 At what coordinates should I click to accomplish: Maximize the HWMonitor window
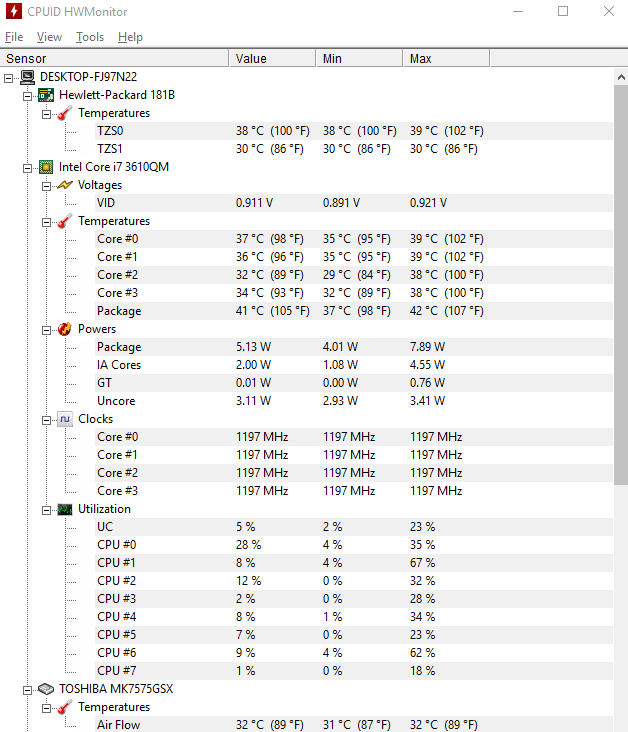pyautogui.click(x=563, y=11)
